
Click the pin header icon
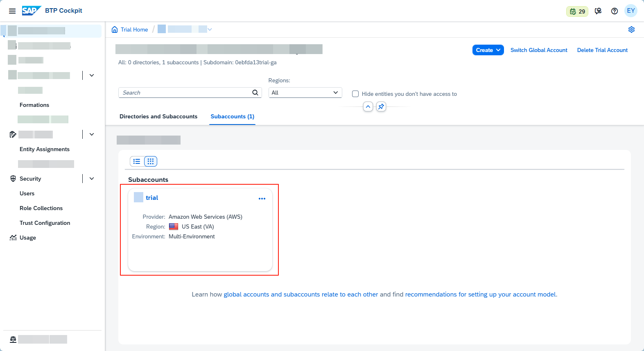pos(381,106)
